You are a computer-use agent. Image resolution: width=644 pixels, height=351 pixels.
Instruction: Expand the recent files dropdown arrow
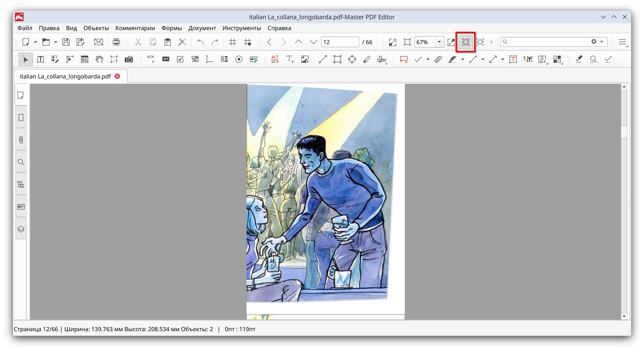coord(55,42)
